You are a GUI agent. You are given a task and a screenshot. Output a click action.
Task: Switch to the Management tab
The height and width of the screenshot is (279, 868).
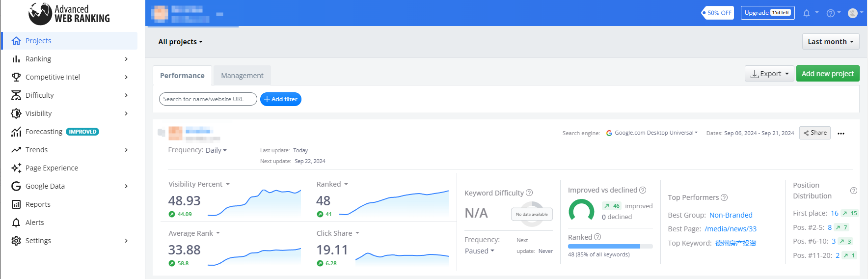click(242, 76)
